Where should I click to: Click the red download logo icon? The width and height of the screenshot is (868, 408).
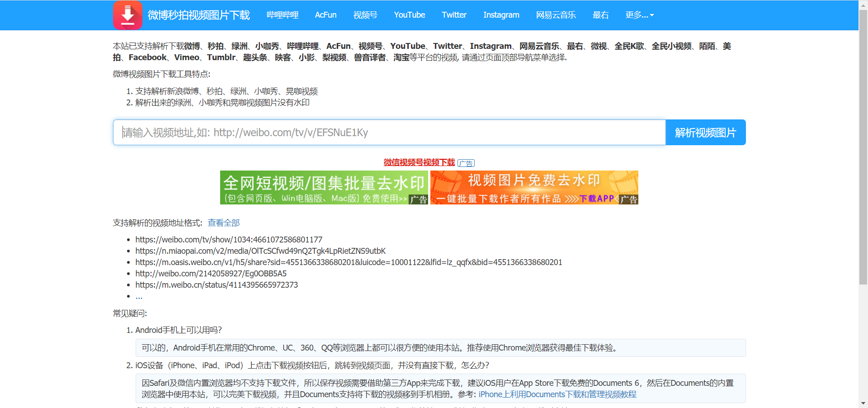click(127, 15)
